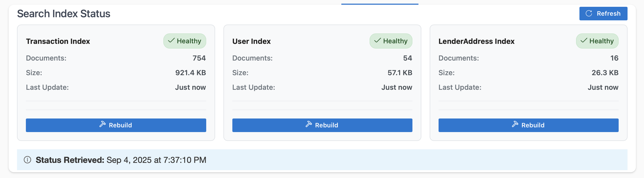Click the User Index size 57.1 KB
This screenshot has height=178, width=644.
pyautogui.click(x=400, y=73)
